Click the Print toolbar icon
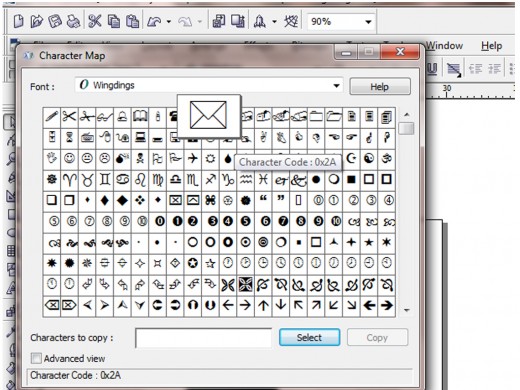Viewport: 520px width, 390px height. (x=73, y=22)
